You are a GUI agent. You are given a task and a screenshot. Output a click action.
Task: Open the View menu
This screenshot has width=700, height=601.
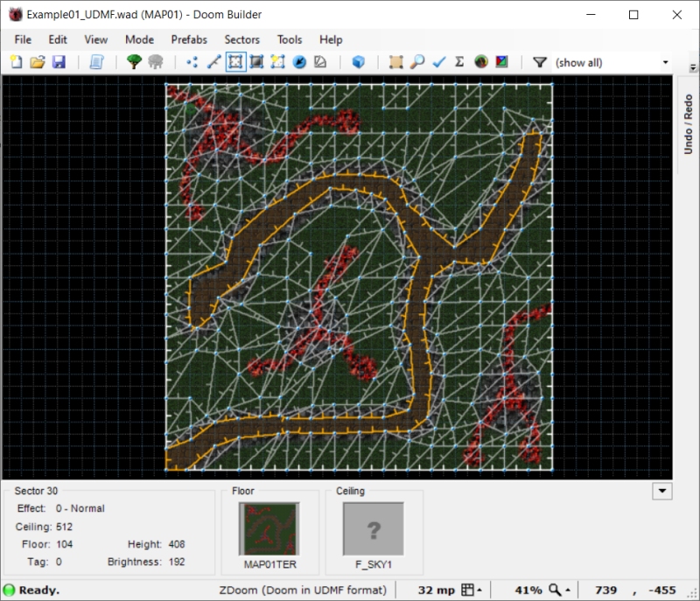click(x=96, y=39)
